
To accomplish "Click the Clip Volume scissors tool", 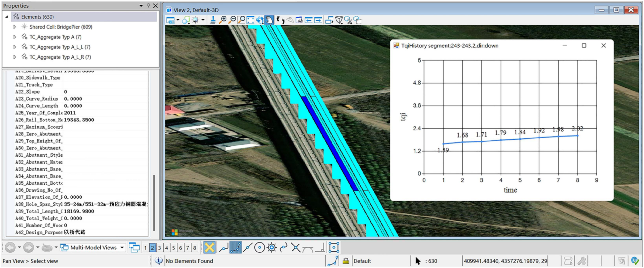I will tap(348, 20).
